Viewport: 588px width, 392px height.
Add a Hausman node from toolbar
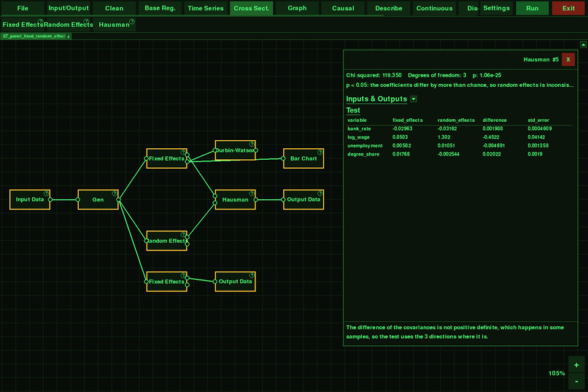(114, 25)
